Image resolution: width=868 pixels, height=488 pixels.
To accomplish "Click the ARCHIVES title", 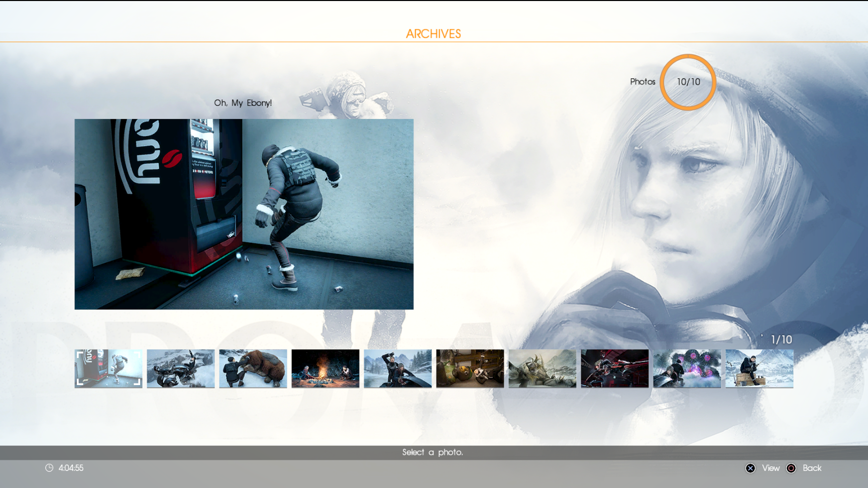I will (x=433, y=34).
